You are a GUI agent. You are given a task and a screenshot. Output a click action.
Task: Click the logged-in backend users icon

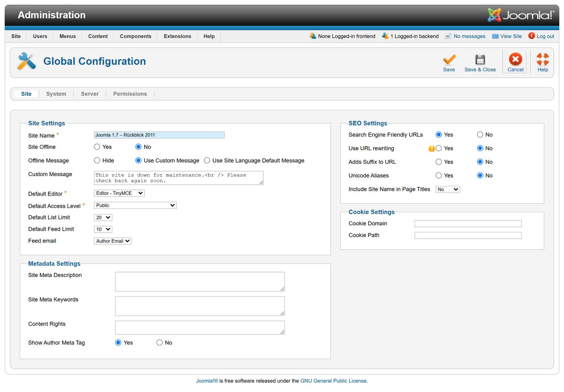tap(386, 36)
